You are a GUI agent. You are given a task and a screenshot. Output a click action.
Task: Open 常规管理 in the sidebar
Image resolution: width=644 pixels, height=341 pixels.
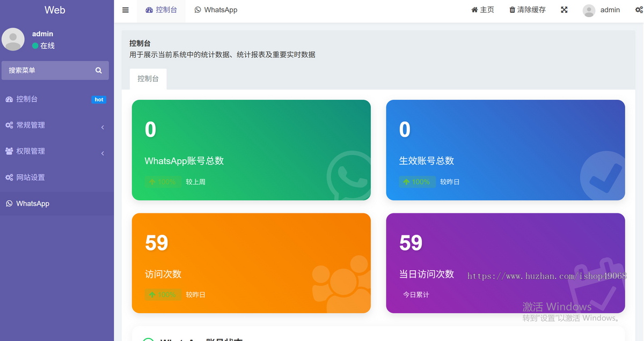(57, 125)
